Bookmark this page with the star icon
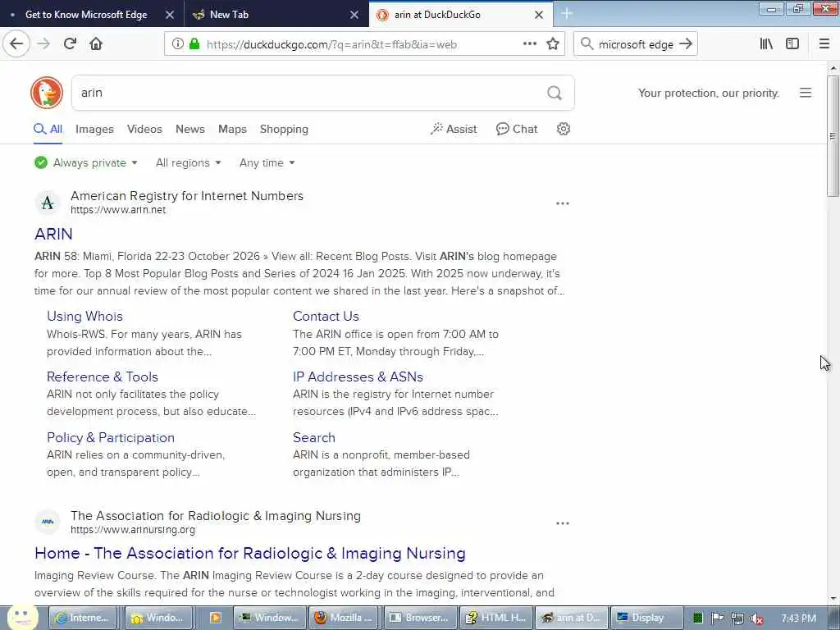The width and height of the screenshot is (840, 630). point(553,44)
